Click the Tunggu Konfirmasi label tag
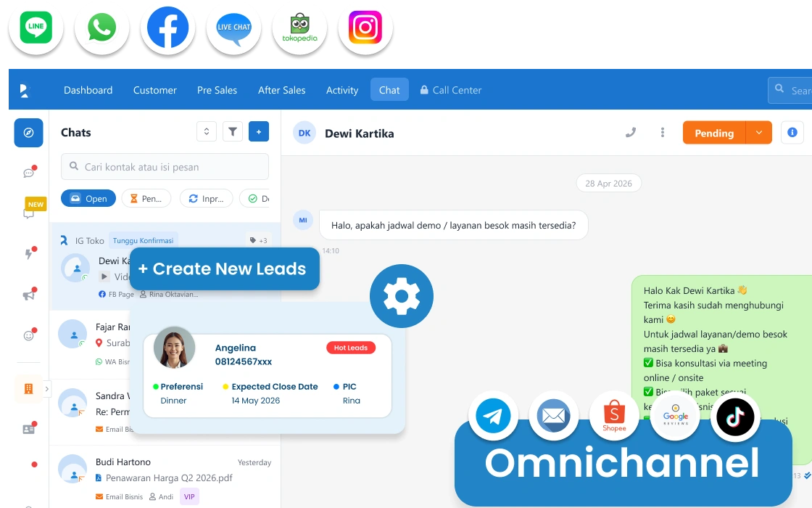The height and width of the screenshot is (508, 812). (143, 240)
